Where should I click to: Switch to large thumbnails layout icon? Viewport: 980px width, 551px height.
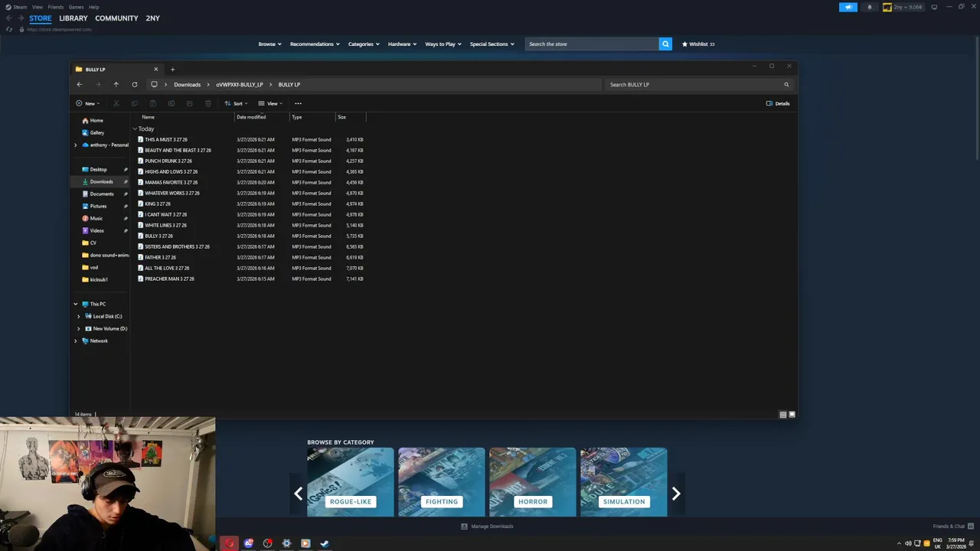click(x=792, y=414)
